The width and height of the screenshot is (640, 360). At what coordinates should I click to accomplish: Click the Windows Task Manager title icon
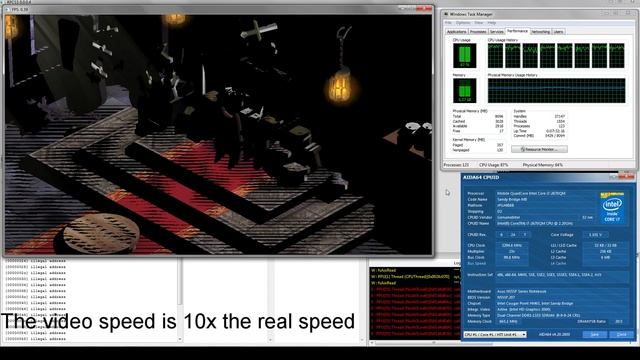pyautogui.click(x=446, y=14)
